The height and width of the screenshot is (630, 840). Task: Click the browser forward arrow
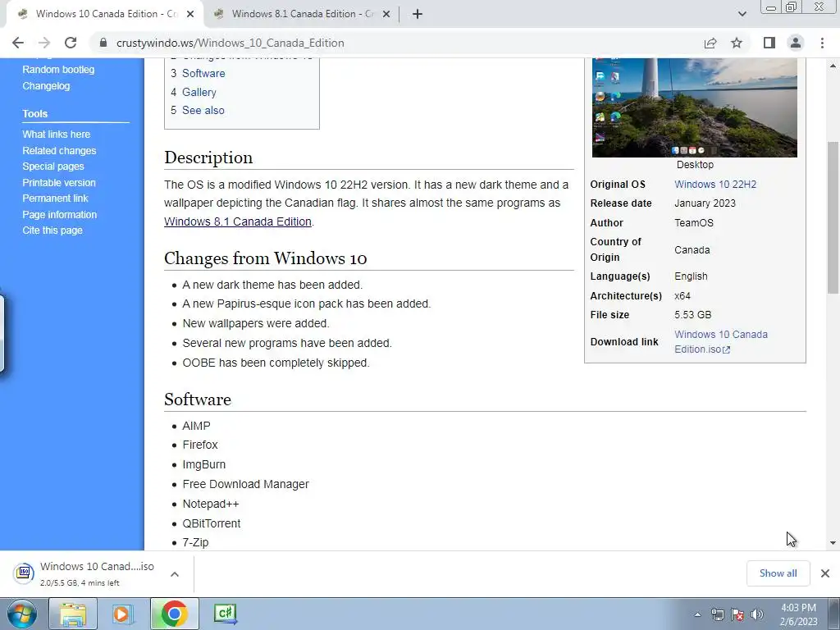pyautogui.click(x=44, y=43)
